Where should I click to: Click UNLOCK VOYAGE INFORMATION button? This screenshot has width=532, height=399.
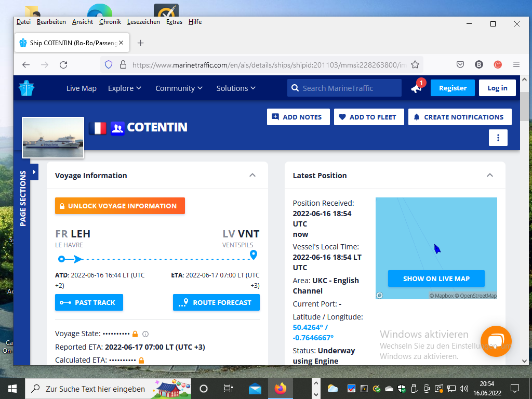(120, 206)
